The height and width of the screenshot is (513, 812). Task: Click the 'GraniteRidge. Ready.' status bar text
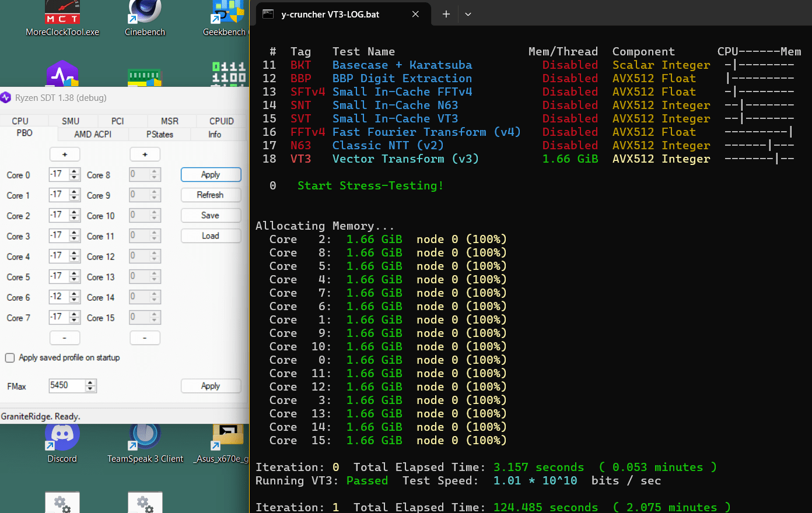41,416
